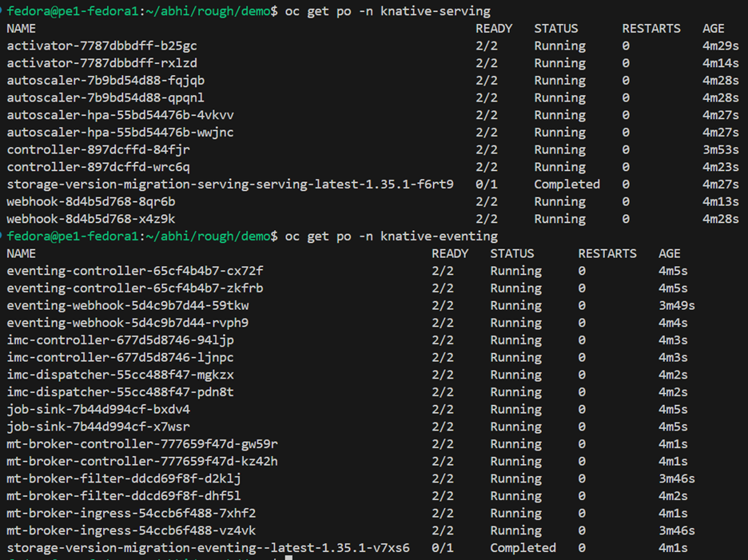Click pod autoscaler-7b9bd54d88-qpqnl

(x=105, y=97)
